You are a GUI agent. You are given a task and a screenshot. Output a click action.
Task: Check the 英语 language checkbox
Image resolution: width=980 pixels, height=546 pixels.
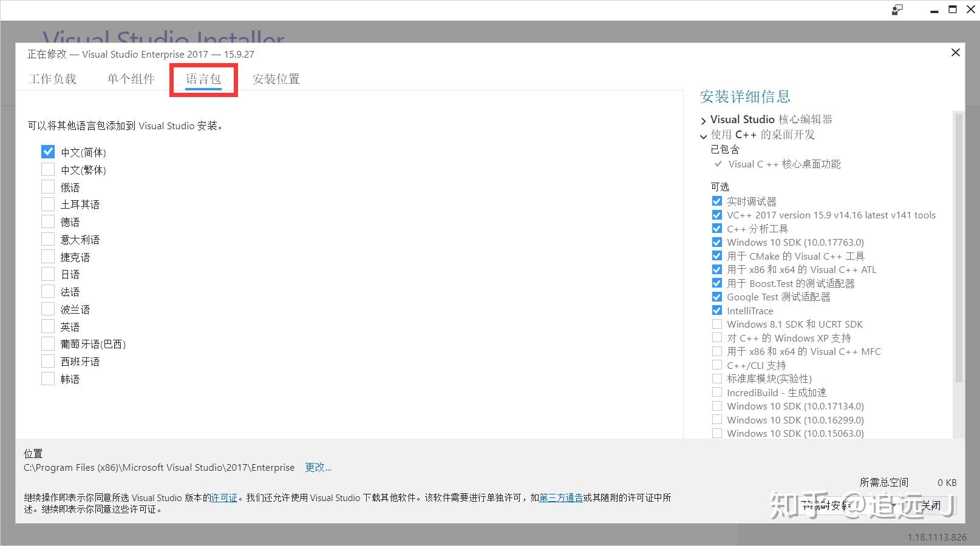48,326
